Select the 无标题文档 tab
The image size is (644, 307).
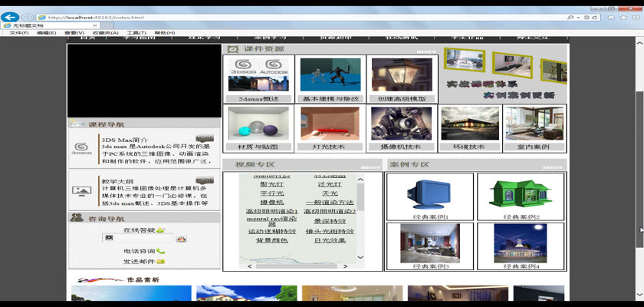tap(50, 25)
